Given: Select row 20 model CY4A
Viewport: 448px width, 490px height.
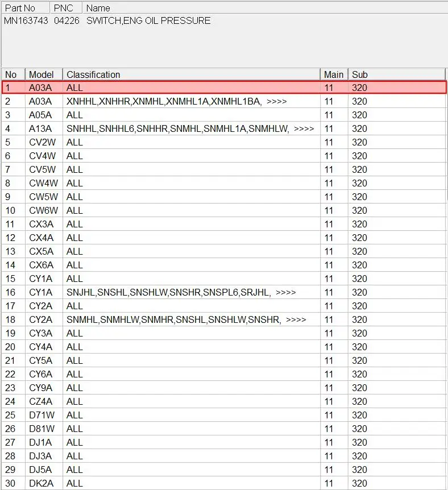Looking at the screenshot, I should click(40, 347).
